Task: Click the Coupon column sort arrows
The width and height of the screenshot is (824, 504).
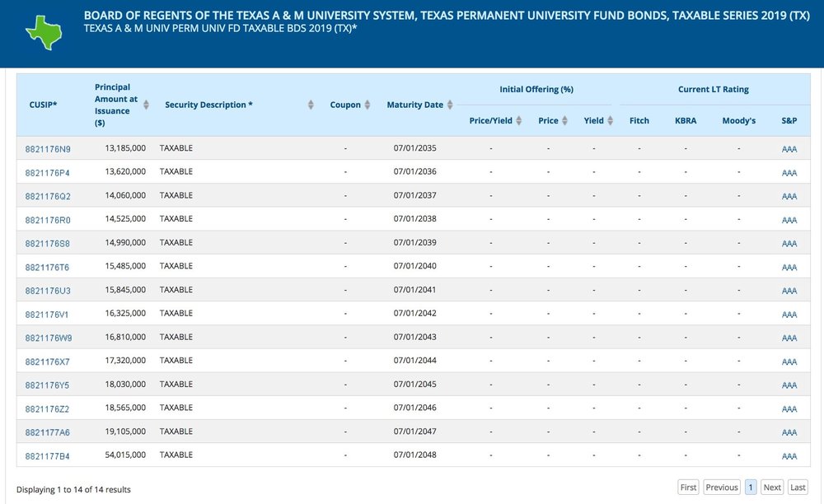Action: [x=368, y=105]
